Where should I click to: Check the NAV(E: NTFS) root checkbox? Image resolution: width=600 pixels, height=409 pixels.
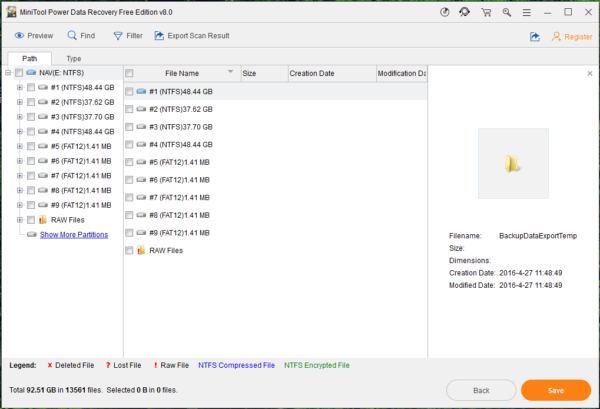click(19, 72)
